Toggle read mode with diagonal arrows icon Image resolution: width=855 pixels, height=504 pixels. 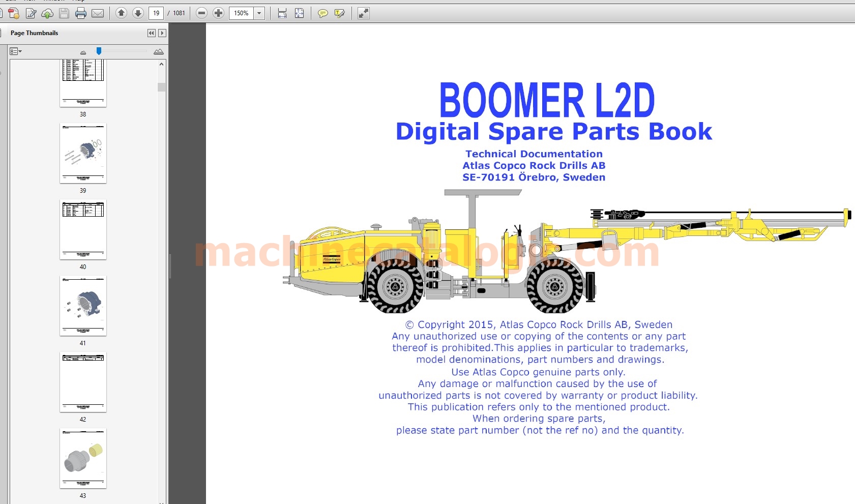pyautogui.click(x=363, y=13)
